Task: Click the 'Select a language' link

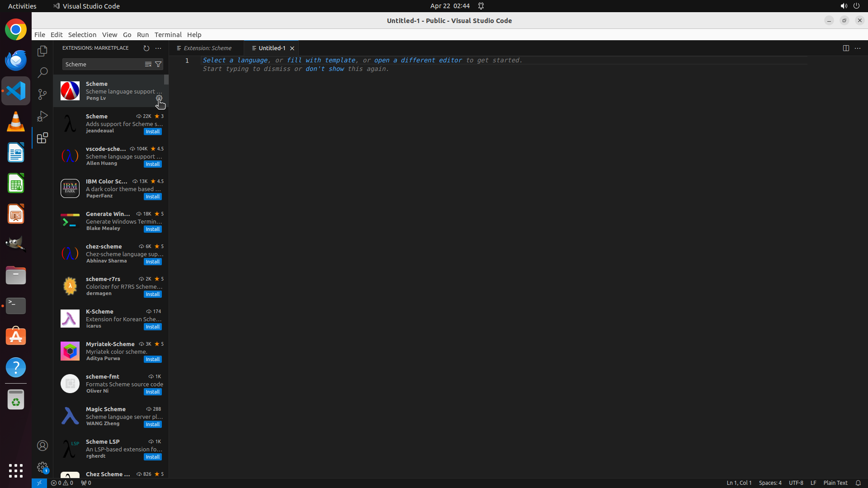Action: pos(235,60)
